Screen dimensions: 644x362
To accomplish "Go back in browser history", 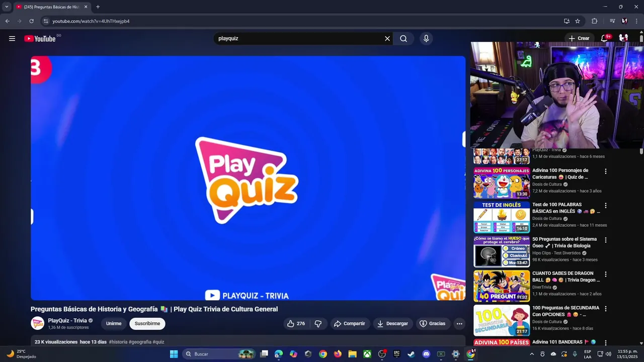I will [x=7, y=21].
